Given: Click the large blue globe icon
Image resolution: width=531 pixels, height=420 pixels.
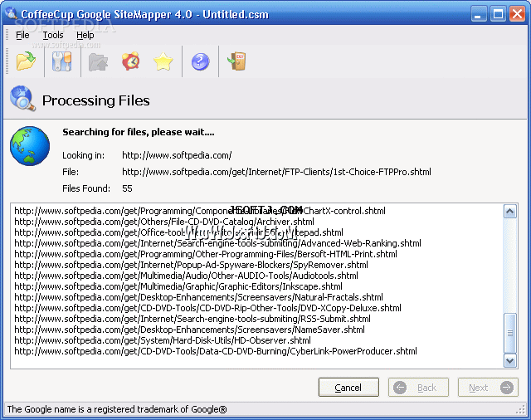Looking at the screenshot, I should [x=30, y=146].
